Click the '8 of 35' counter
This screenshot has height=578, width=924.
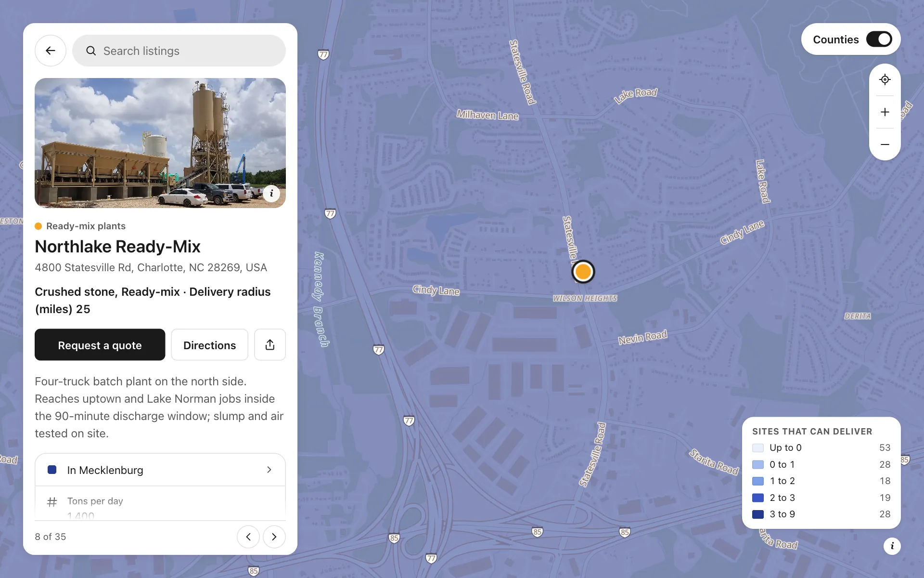point(51,537)
